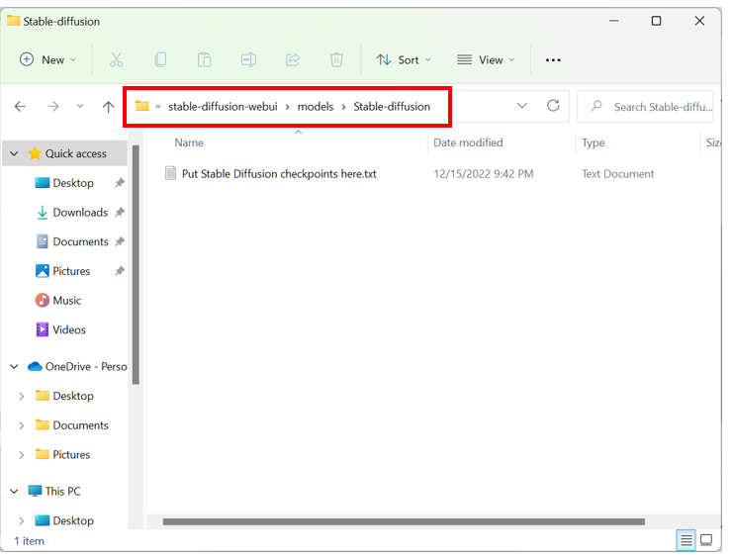Unpin Desktop using its pin icon
The width and height of the screenshot is (731, 560).
coord(120,183)
